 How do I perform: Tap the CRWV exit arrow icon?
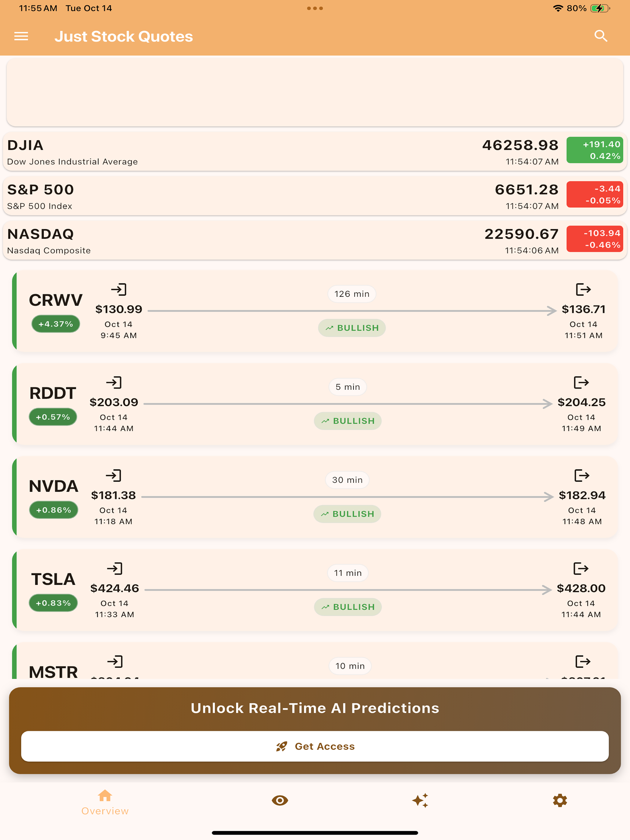583,289
